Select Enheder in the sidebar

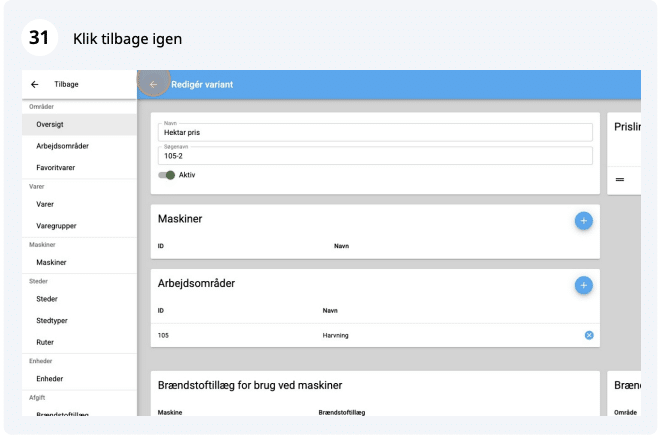click(51, 379)
